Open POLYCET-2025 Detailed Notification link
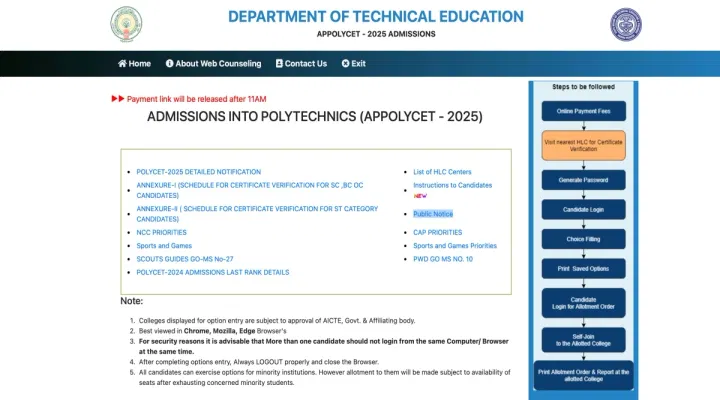The width and height of the screenshot is (720, 400). click(x=199, y=172)
